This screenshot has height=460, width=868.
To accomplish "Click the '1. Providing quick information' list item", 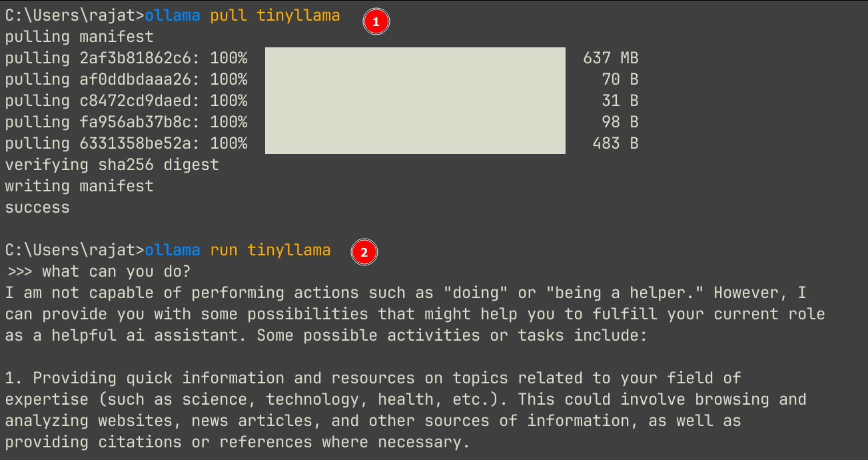I will pos(373,378).
